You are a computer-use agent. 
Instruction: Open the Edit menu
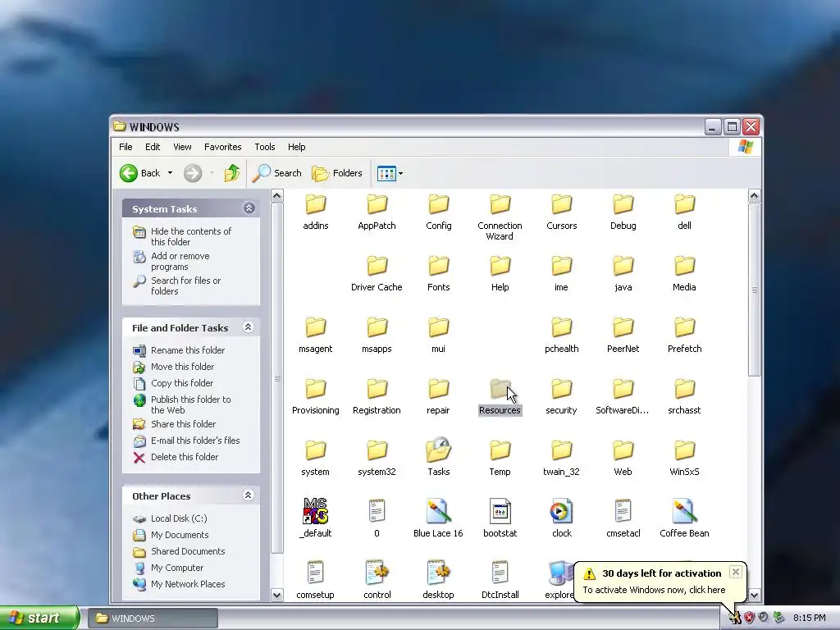pos(152,147)
